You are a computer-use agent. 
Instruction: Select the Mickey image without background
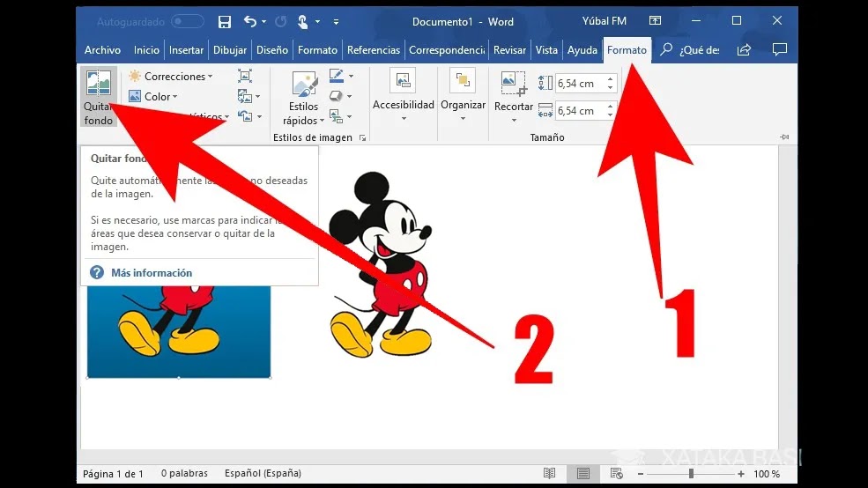pos(379,264)
